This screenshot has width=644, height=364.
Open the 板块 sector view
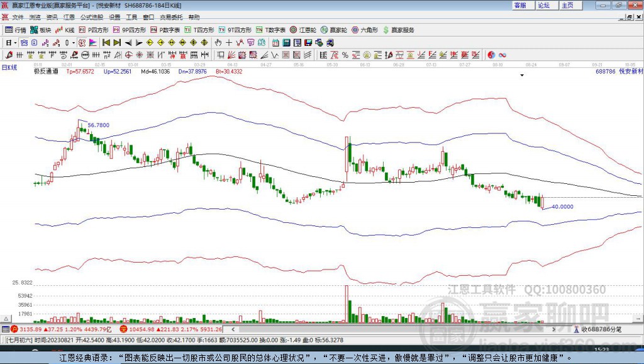click(x=40, y=30)
